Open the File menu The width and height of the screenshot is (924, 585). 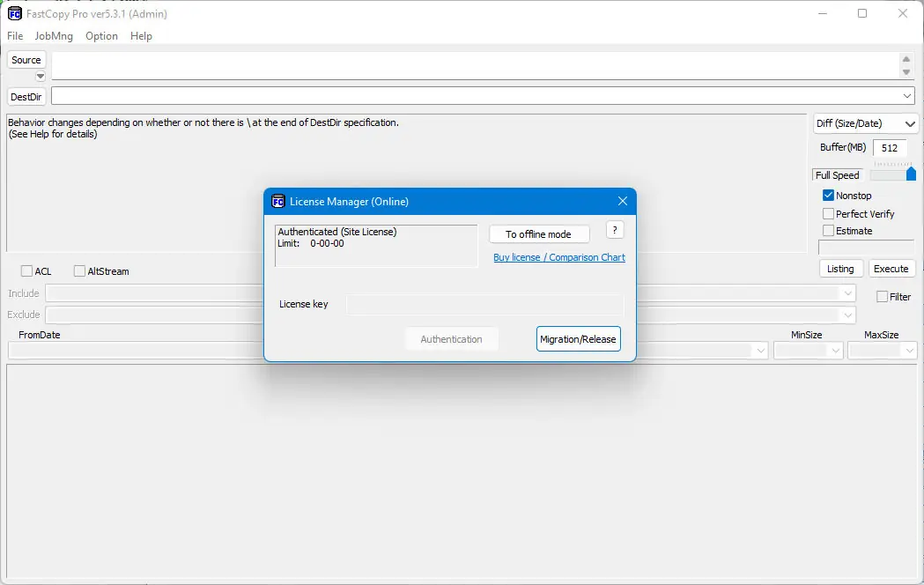[x=15, y=36]
